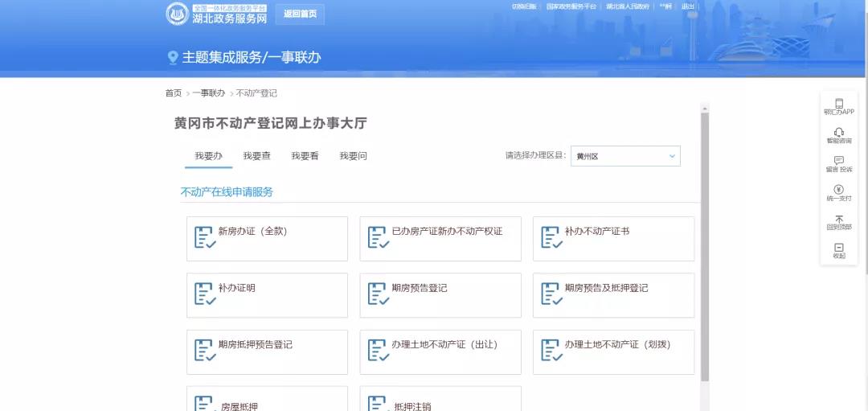Click the 回到顶部 arrow icon
Viewport: 868px width, 411px height.
tap(838, 219)
